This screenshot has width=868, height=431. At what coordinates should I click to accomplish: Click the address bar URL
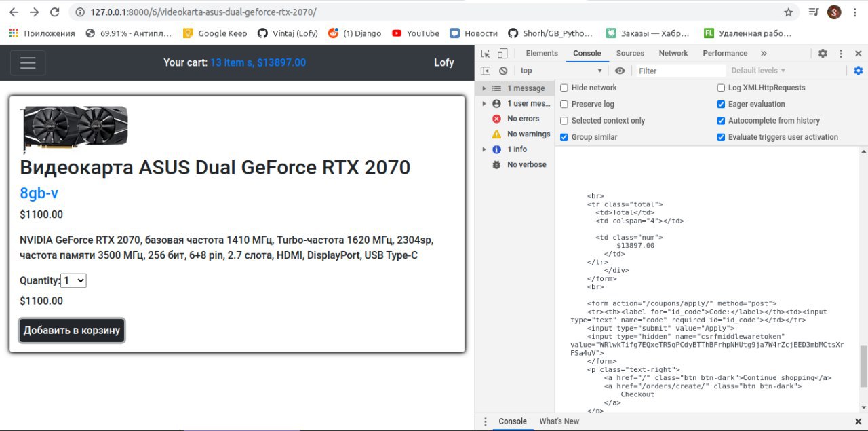(x=203, y=12)
